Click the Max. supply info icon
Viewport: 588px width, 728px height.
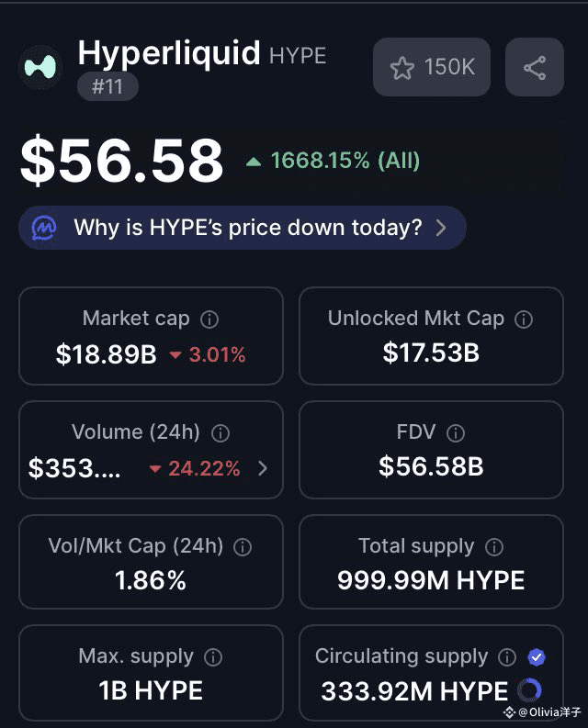213,657
